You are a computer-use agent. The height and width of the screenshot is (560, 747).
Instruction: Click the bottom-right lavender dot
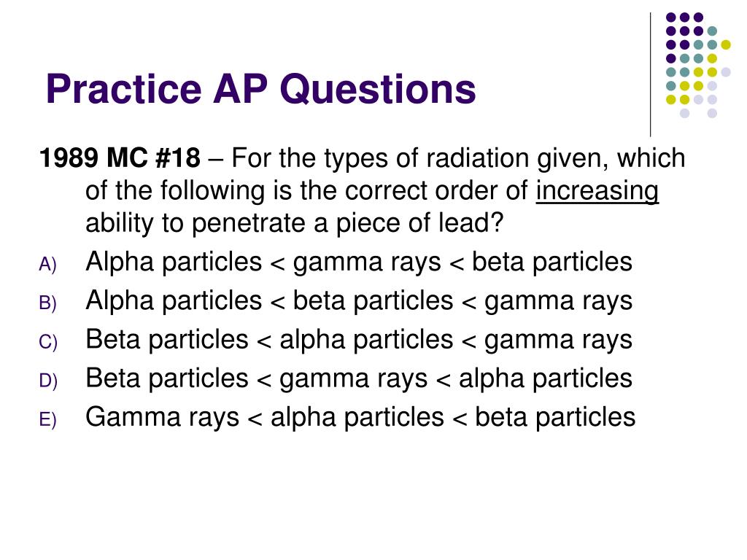click(x=712, y=113)
